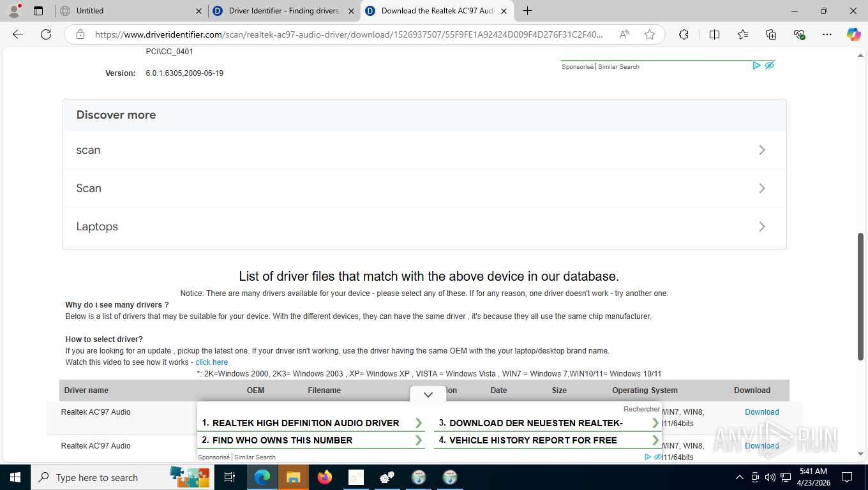Click the page vertical scrollbar thumb
Image resolution: width=868 pixels, height=490 pixels.
click(x=860, y=296)
